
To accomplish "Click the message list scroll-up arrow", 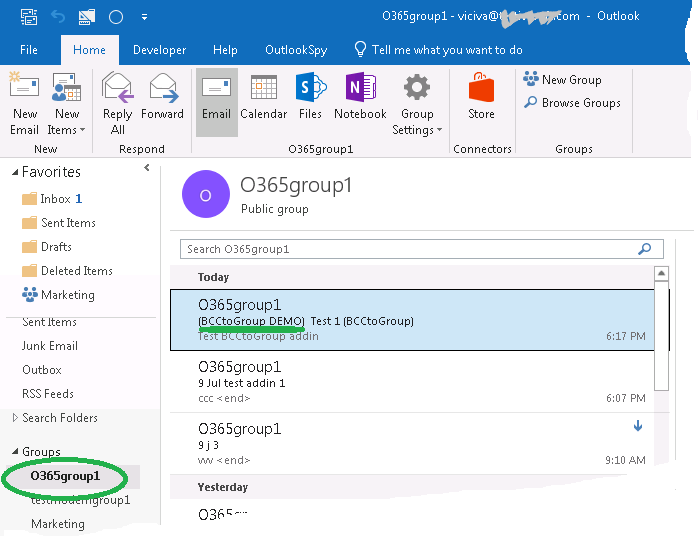I will click(x=661, y=273).
